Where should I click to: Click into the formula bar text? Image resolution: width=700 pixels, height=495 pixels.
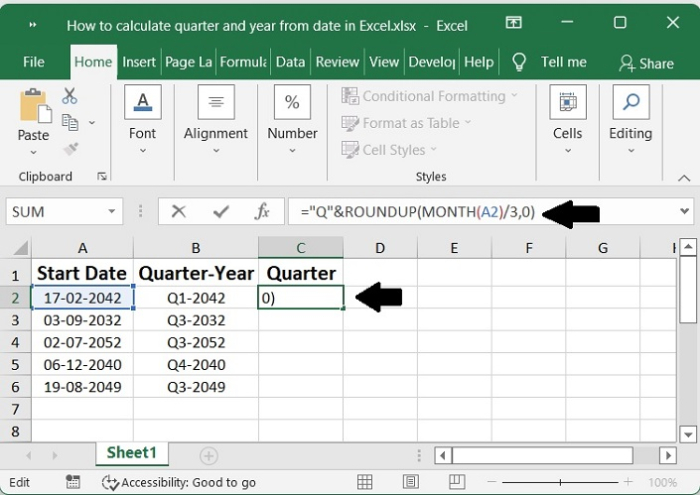pos(417,211)
